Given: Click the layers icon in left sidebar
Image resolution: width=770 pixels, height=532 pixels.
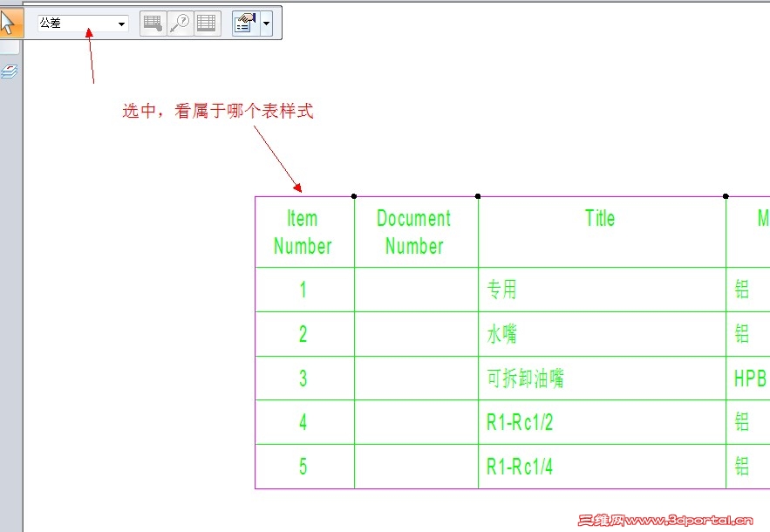Looking at the screenshot, I should pos(10,72).
